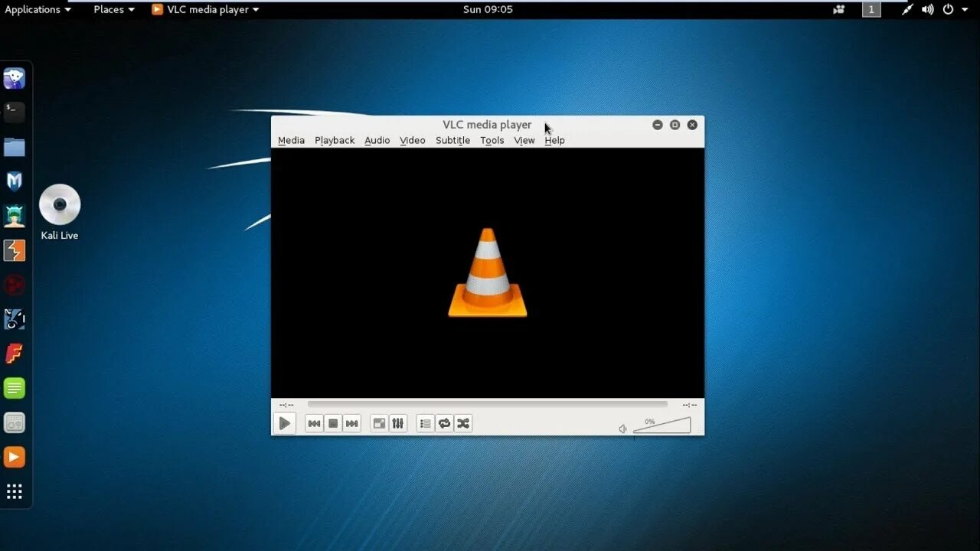This screenshot has height=551, width=980.
Task: Open the Media menu
Action: [291, 140]
